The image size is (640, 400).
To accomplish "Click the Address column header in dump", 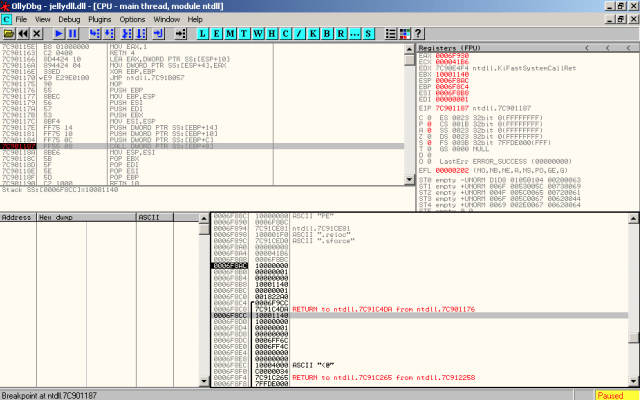I will tap(17, 216).
